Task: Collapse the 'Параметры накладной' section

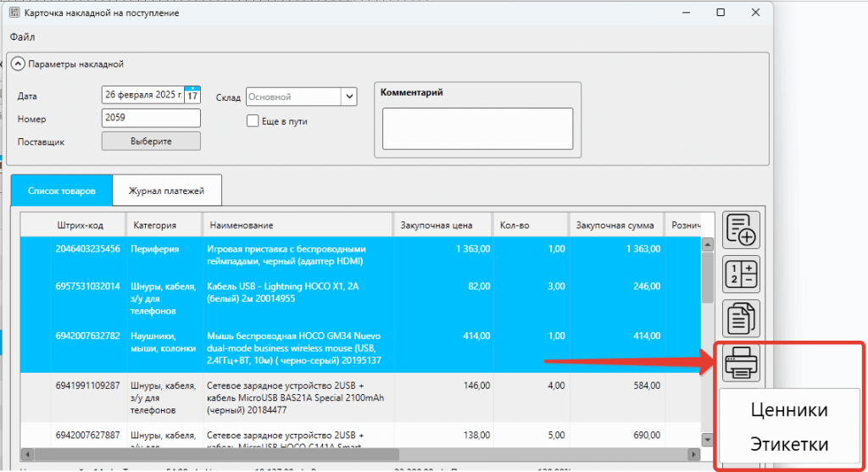Action: coord(18,64)
